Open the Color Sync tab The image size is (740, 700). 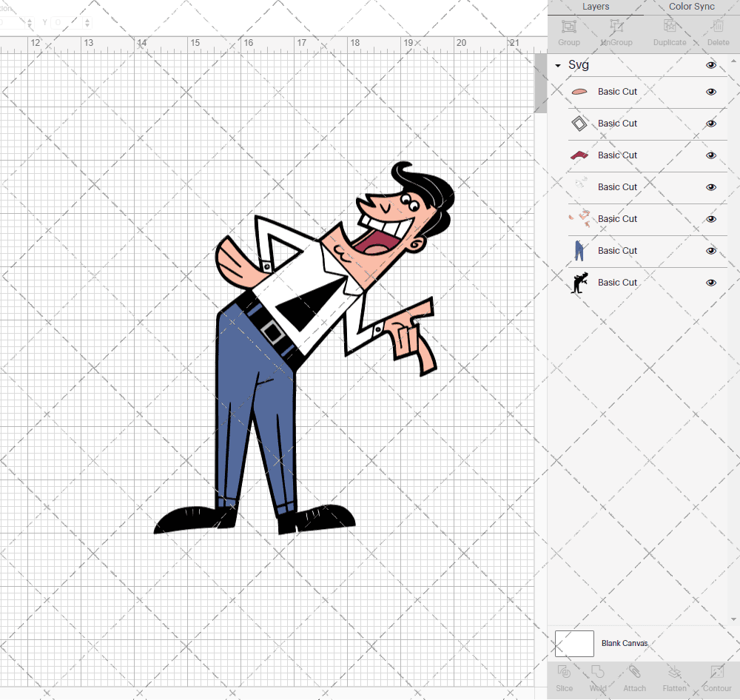pos(691,7)
